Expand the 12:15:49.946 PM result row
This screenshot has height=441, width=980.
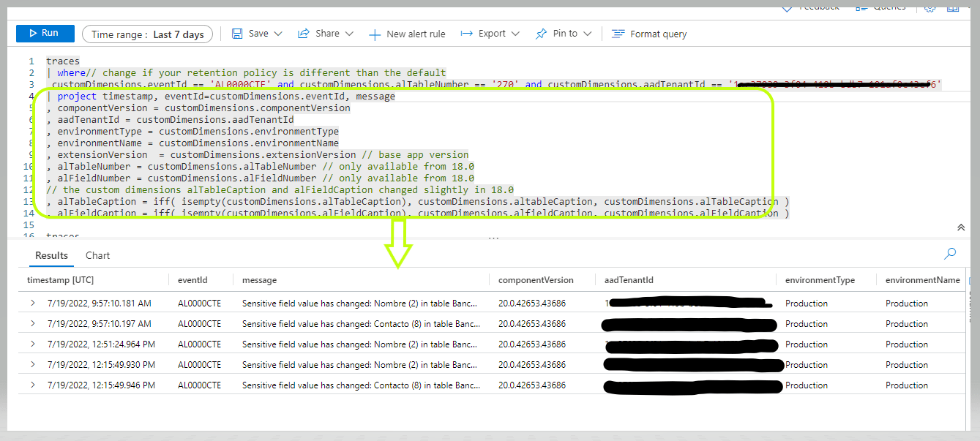(x=32, y=385)
